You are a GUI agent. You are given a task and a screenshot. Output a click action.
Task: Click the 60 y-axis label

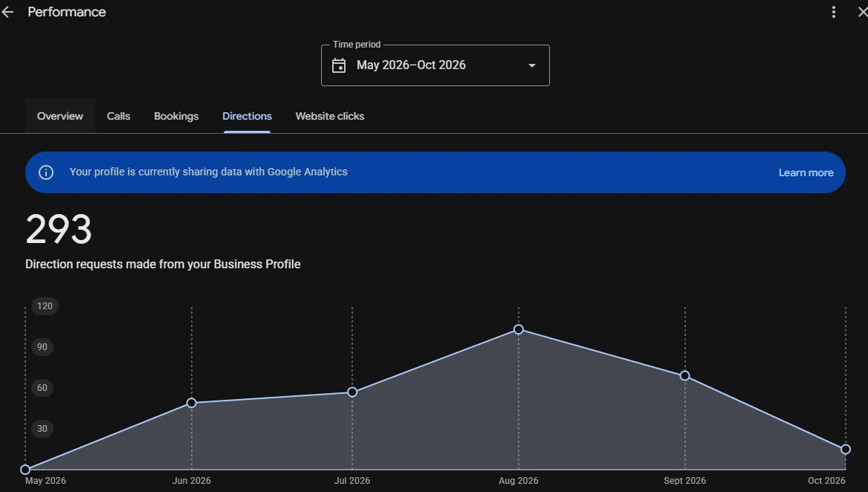[x=42, y=387]
